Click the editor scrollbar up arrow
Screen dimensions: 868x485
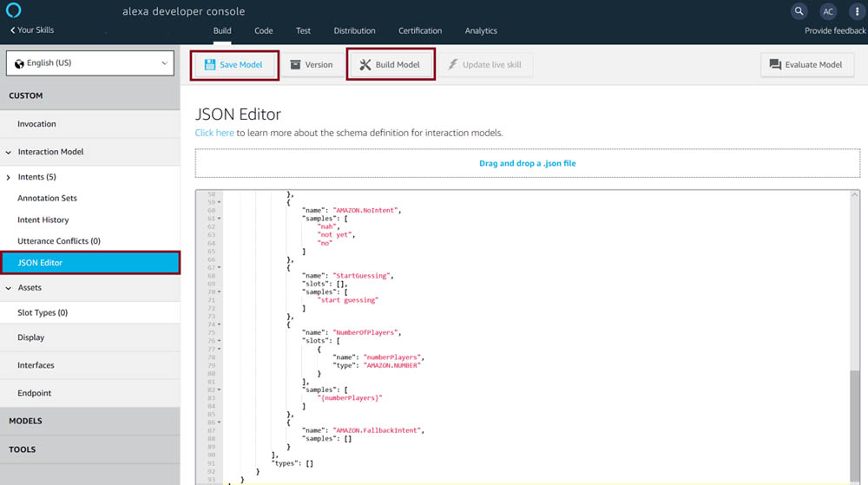(855, 195)
